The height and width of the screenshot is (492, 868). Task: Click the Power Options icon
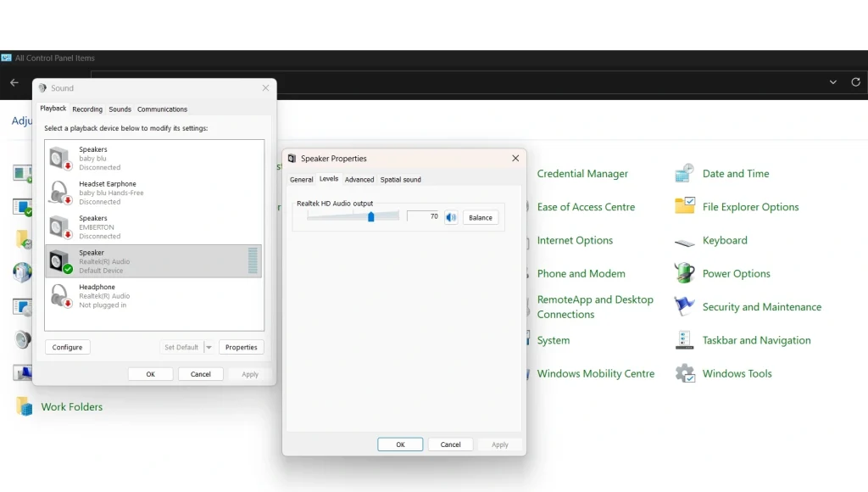[x=684, y=273]
